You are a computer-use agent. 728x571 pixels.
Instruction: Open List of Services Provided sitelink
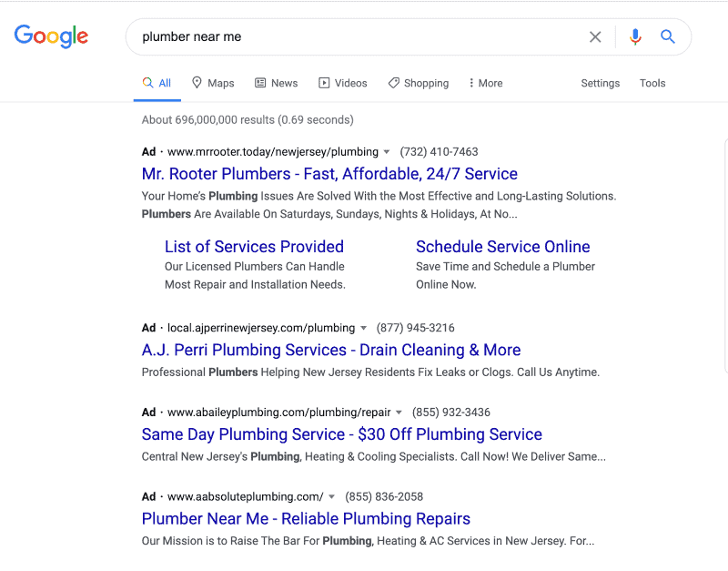[x=254, y=247]
